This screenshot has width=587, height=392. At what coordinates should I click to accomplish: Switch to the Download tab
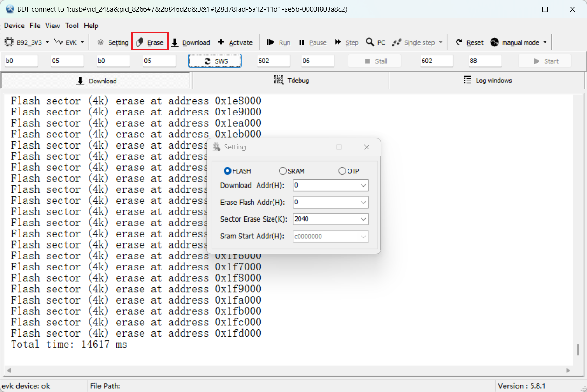click(96, 81)
